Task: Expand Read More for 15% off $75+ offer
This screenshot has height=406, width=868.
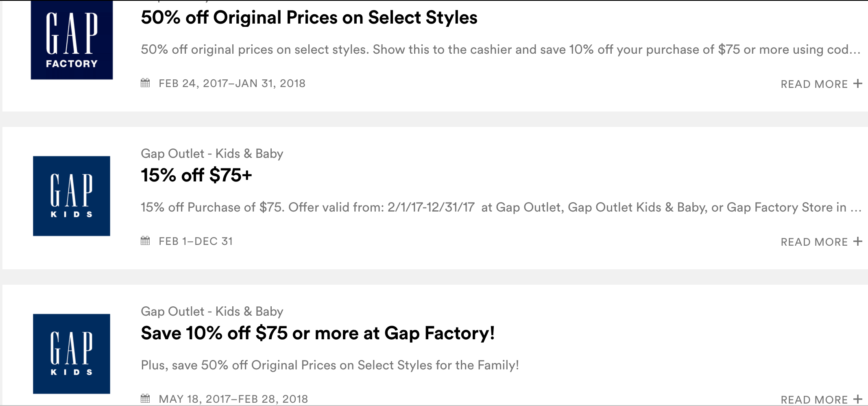Action: [814, 242]
